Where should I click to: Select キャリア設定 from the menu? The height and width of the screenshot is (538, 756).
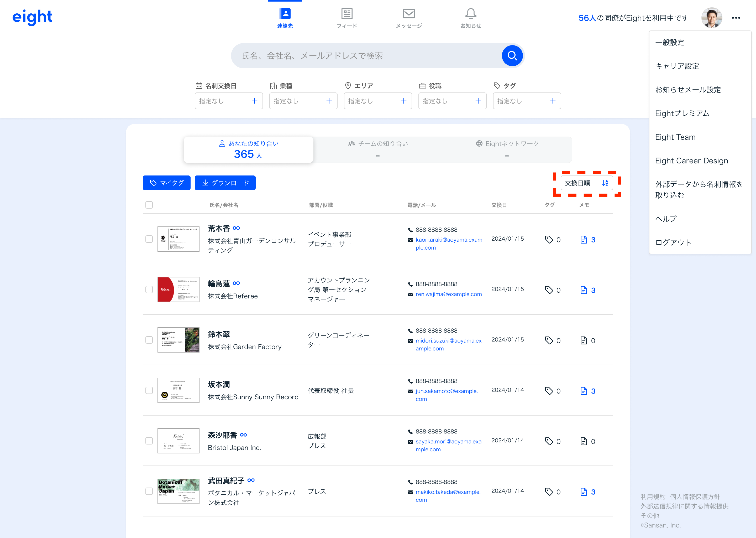click(x=677, y=66)
